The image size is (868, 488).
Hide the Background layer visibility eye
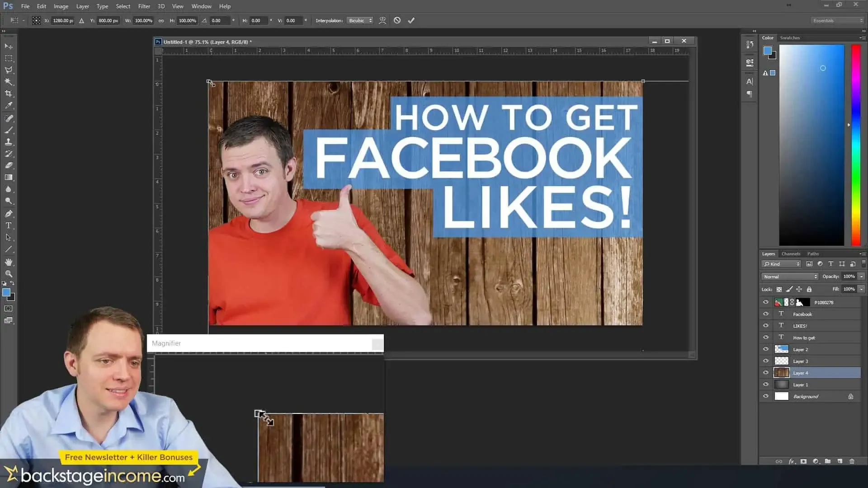click(765, 396)
